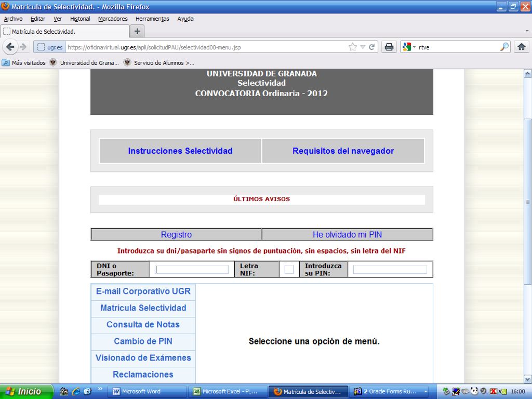
Task: Click the scrollbar down arrow
Action: (528, 379)
